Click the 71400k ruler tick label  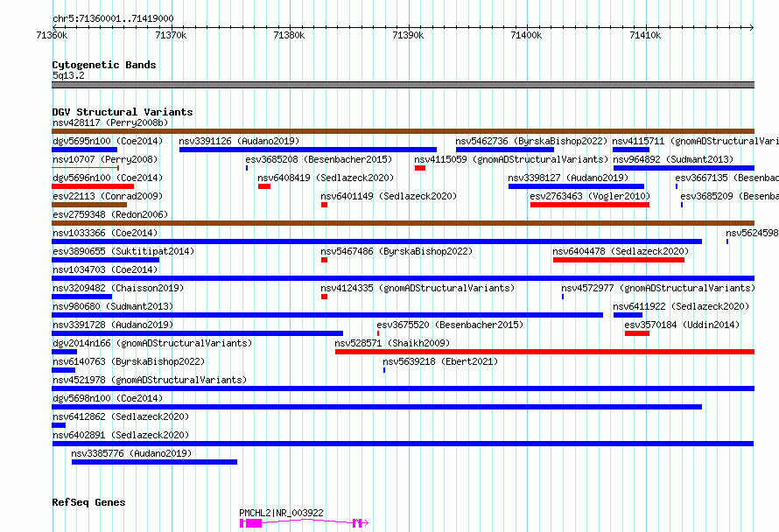pyautogui.click(x=527, y=35)
